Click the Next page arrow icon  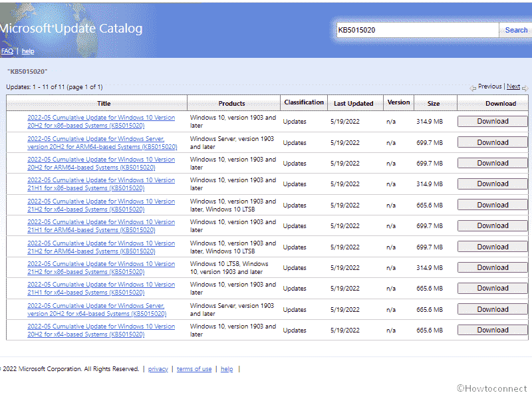click(525, 87)
